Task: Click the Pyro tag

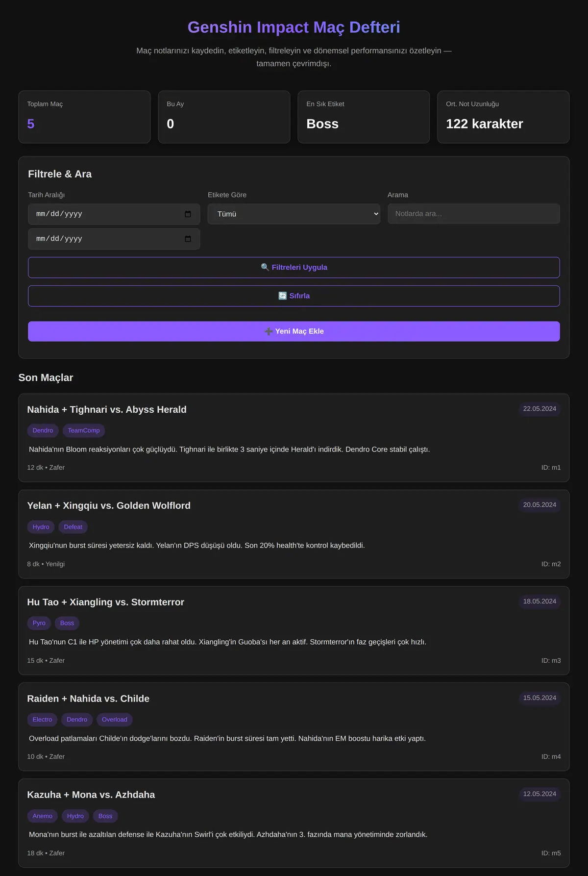Action: coord(39,623)
